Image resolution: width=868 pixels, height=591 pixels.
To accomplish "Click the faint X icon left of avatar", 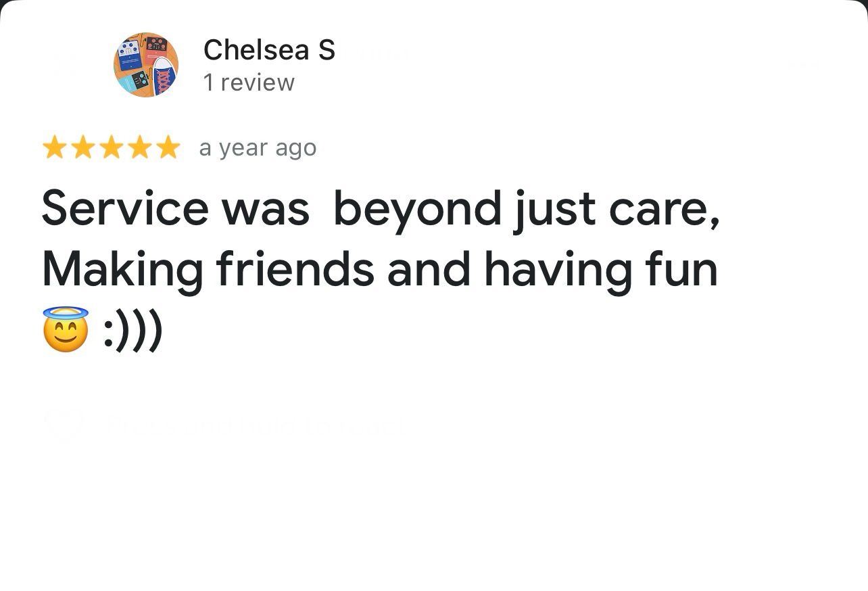I will coord(65,64).
